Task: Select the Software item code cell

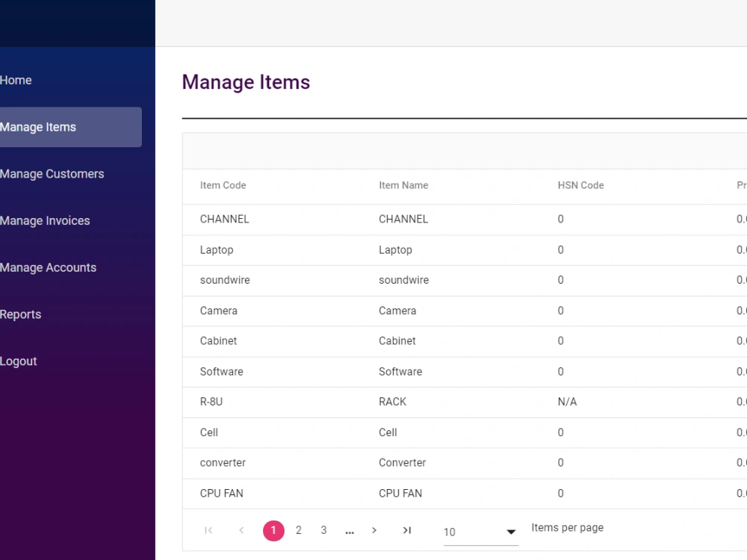Action: pos(222,371)
